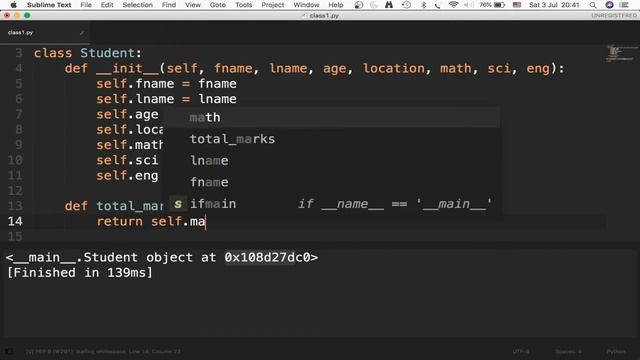The height and width of the screenshot is (360, 640).
Task: Click the PEP 8 warning in status bar
Action: coord(103,351)
